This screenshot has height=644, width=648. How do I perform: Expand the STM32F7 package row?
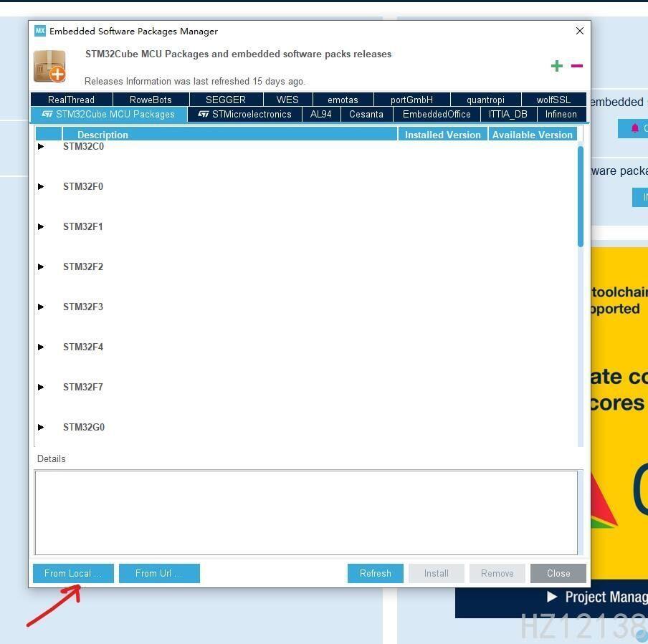[40, 387]
